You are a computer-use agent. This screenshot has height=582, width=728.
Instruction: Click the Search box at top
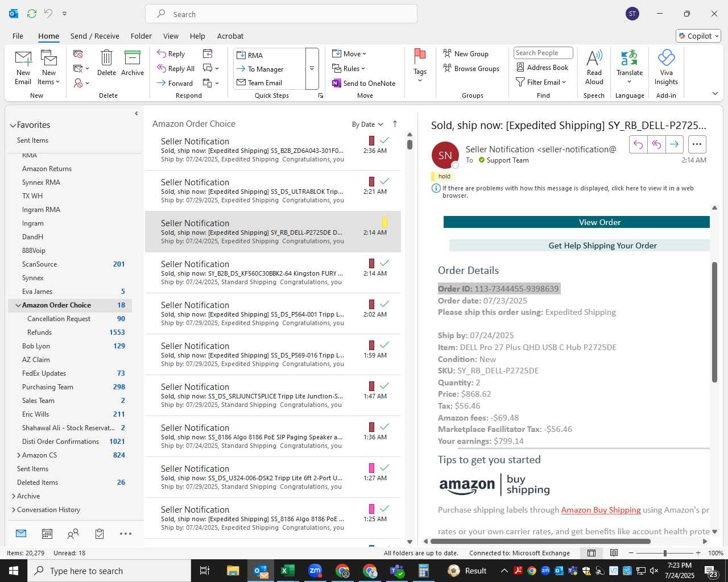tap(281, 14)
